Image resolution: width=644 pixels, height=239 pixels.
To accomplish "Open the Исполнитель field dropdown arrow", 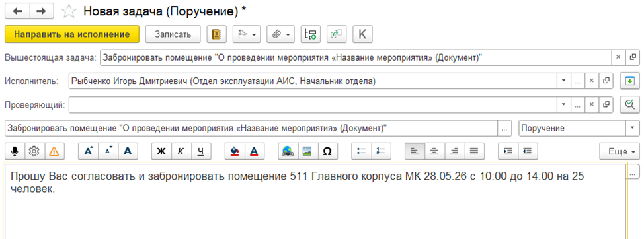I will pyautogui.click(x=563, y=81).
